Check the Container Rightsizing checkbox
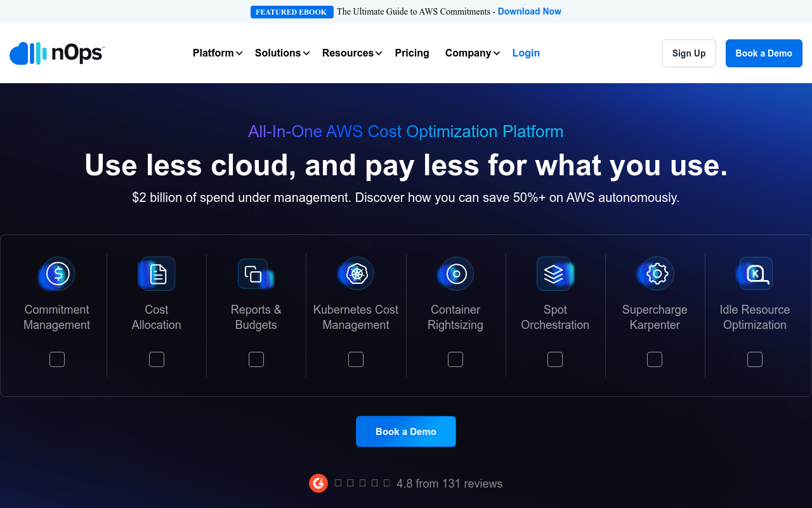 [455, 359]
